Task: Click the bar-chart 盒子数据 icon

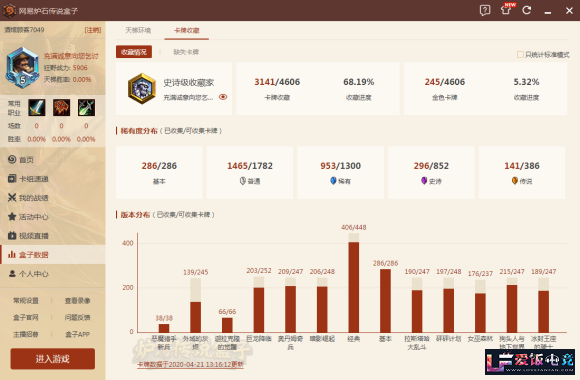Action: [x=12, y=254]
